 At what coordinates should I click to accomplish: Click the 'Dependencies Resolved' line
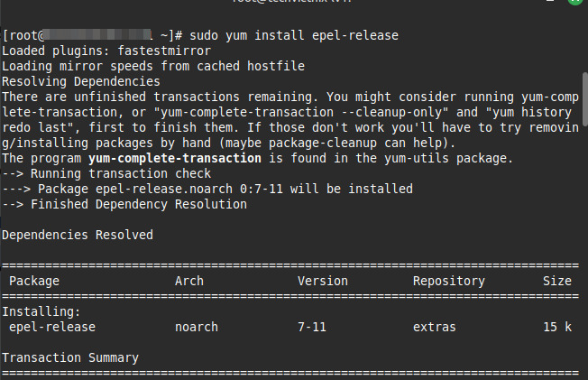click(x=78, y=236)
